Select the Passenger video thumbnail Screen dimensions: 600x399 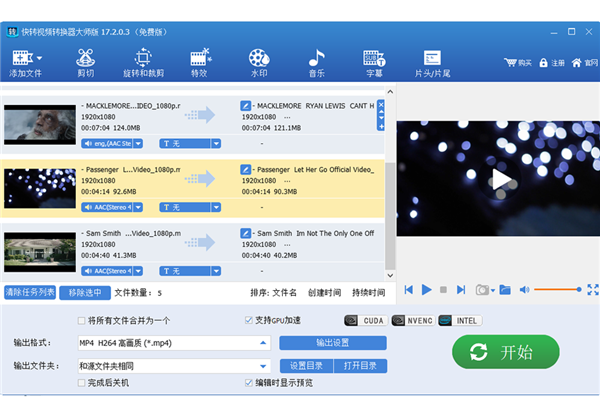[x=40, y=188]
